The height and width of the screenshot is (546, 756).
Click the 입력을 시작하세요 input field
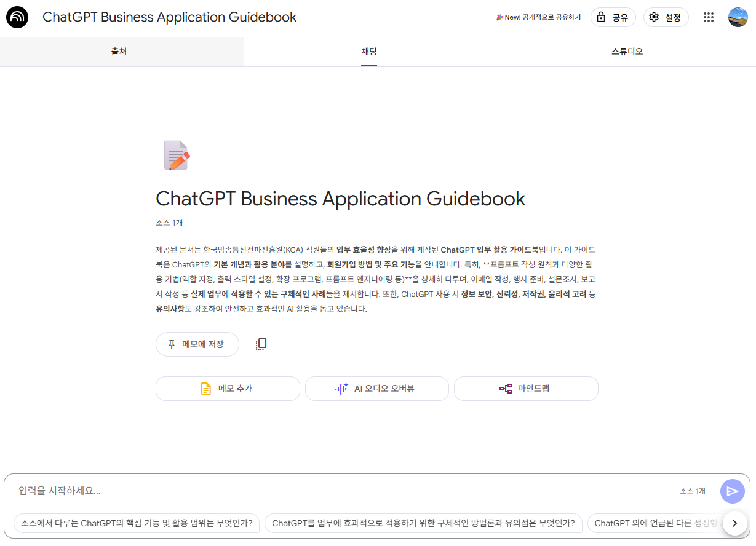click(x=344, y=491)
